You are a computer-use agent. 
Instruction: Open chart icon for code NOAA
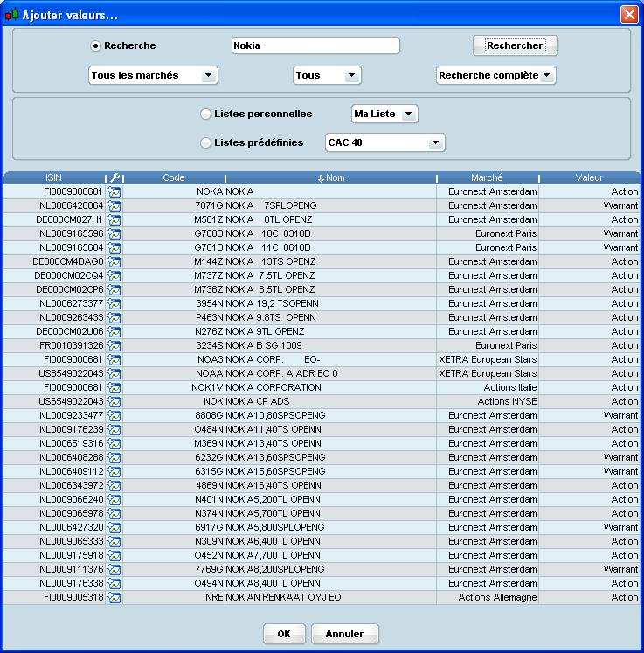pos(114,374)
